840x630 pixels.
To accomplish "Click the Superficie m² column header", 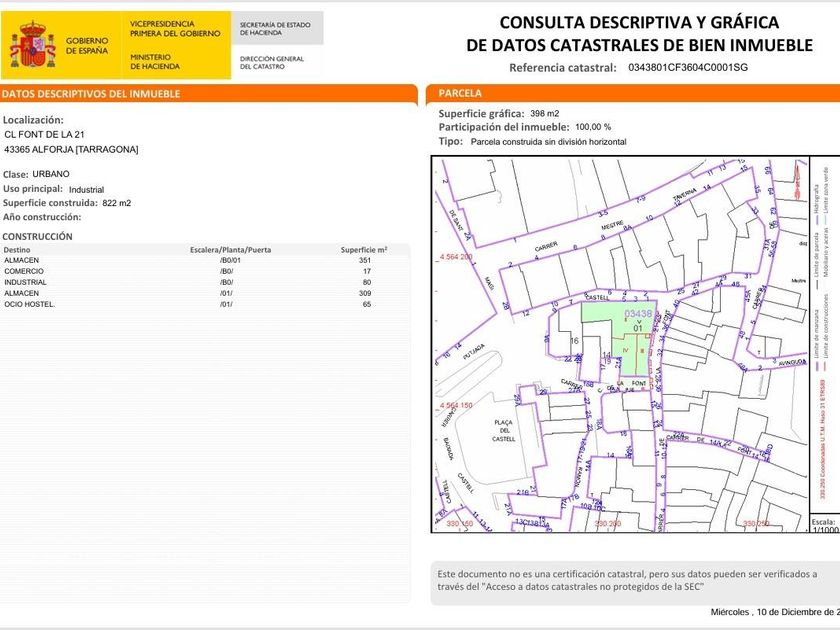I will click(x=363, y=250).
